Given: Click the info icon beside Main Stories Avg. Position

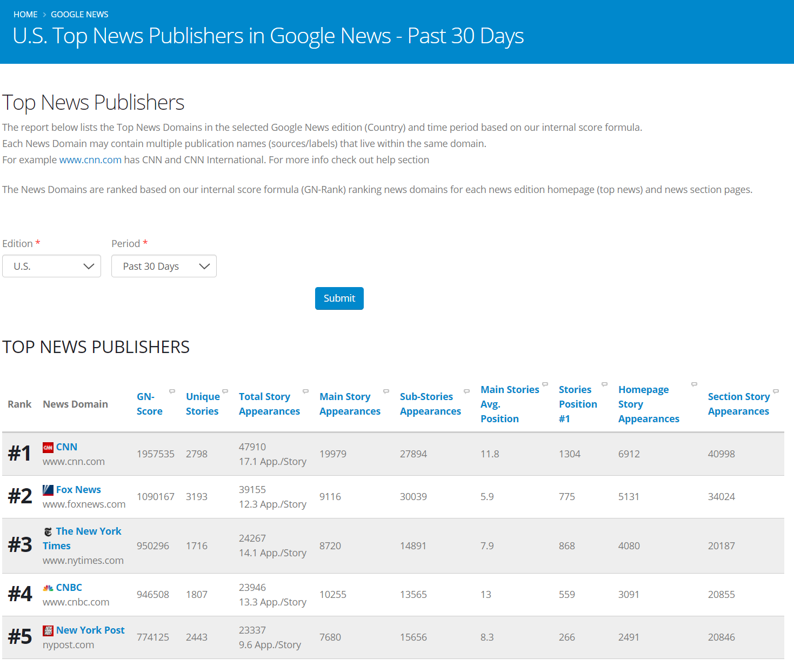Looking at the screenshot, I should (x=545, y=384).
